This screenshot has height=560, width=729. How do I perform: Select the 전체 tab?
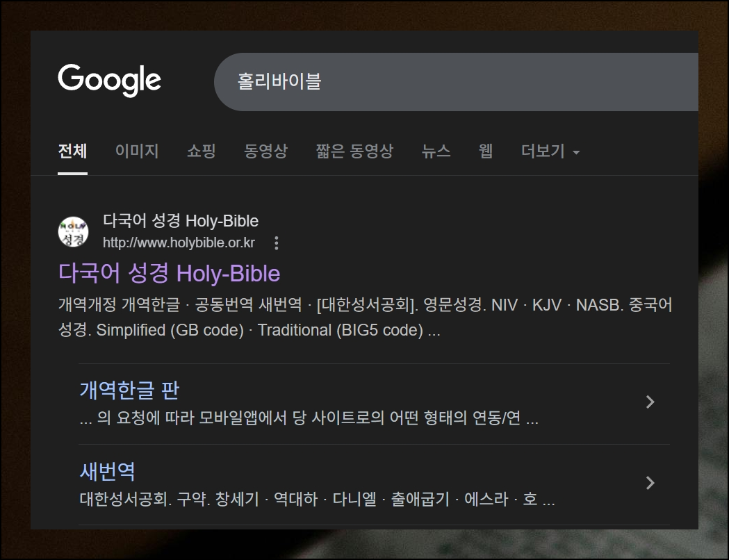pos(72,151)
